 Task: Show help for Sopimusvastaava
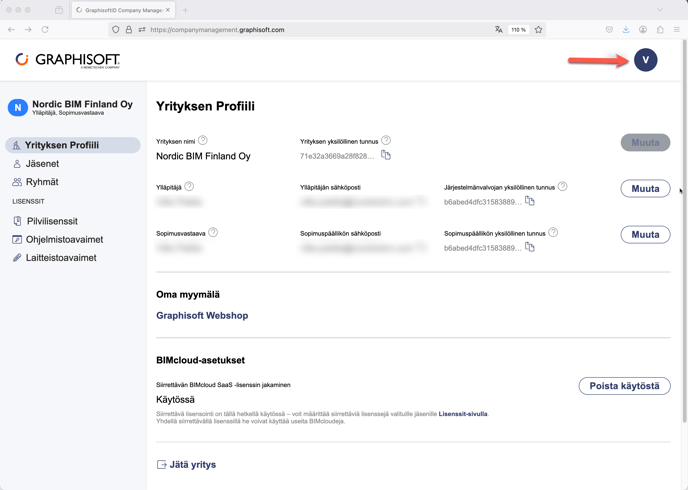tap(213, 232)
